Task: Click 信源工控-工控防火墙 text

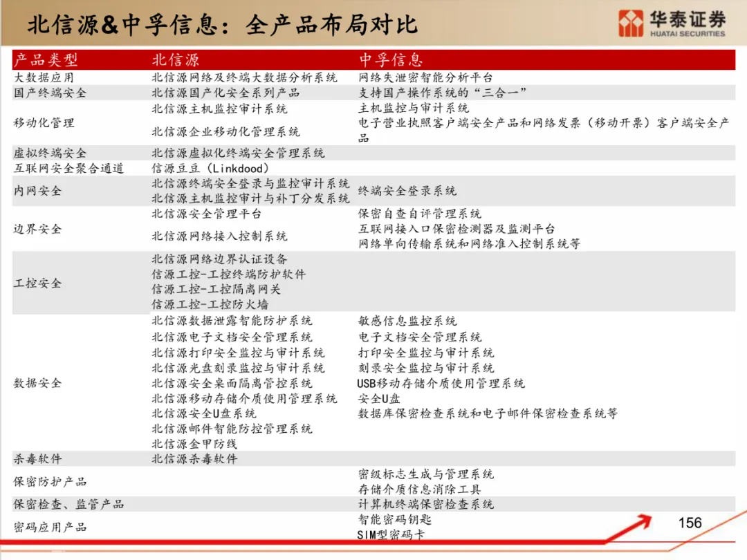Action: click(x=210, y=305)
